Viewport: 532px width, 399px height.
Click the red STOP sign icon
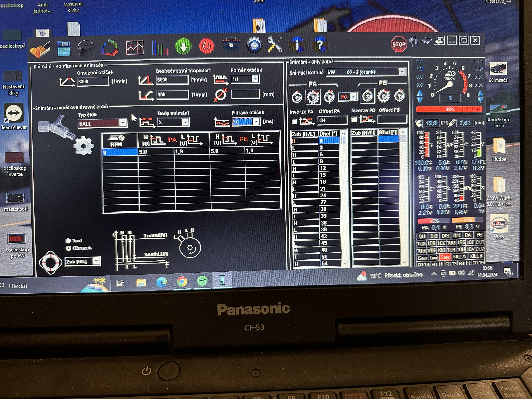(398, 44)
